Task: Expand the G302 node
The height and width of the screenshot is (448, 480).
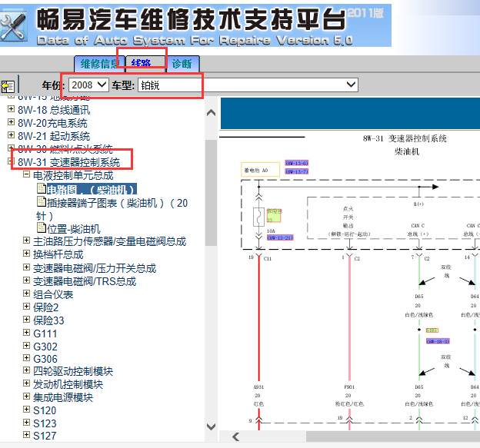Action: click(x=27, y=346)
